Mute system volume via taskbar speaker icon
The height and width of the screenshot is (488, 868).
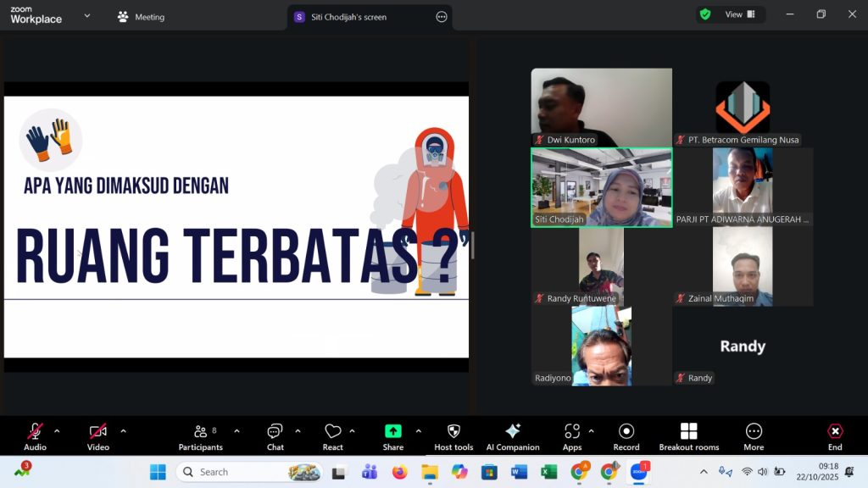point(762,471)
